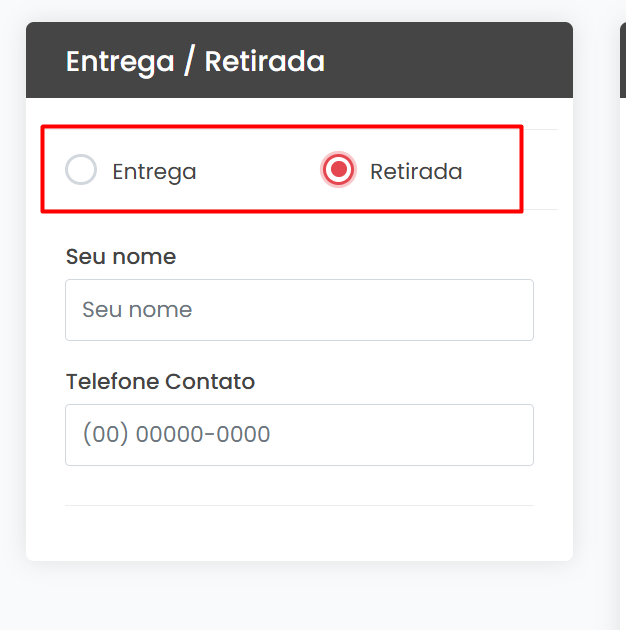Click the neighboring card at right edge
The width and height of the screenshot is (626, 630).
(x=622, y=300)
